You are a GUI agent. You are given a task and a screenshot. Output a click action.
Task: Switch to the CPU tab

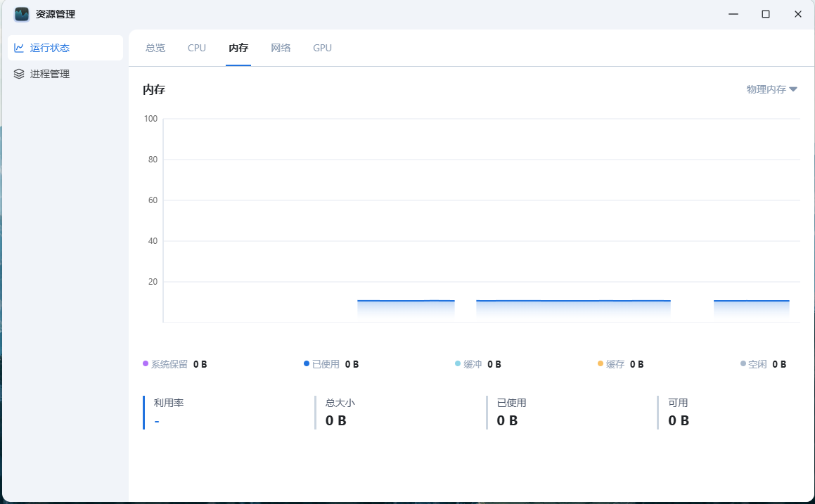click(x=197, y=48)
